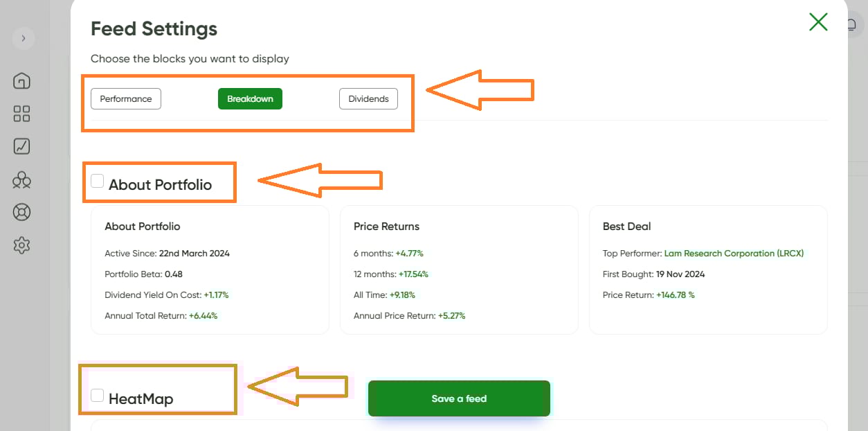Open the line chart analytics icon
868x431 pixels.
point(21,146)
